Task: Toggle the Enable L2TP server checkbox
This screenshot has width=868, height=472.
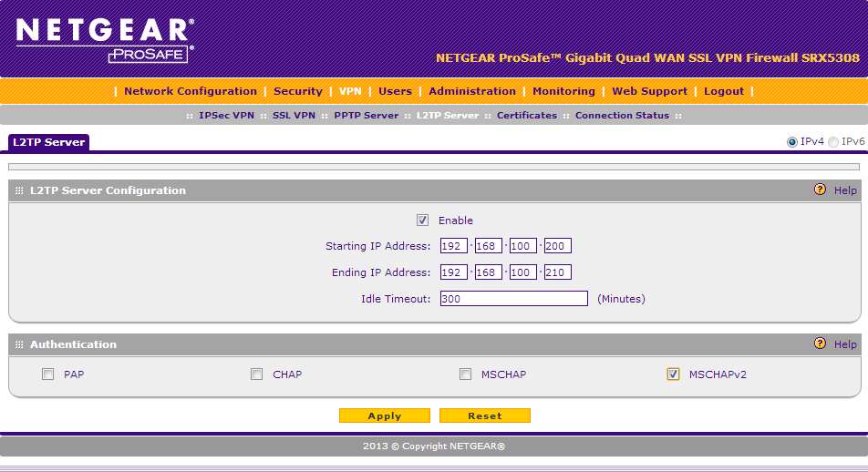Action: pyautogui.click(x=422, y=221)
